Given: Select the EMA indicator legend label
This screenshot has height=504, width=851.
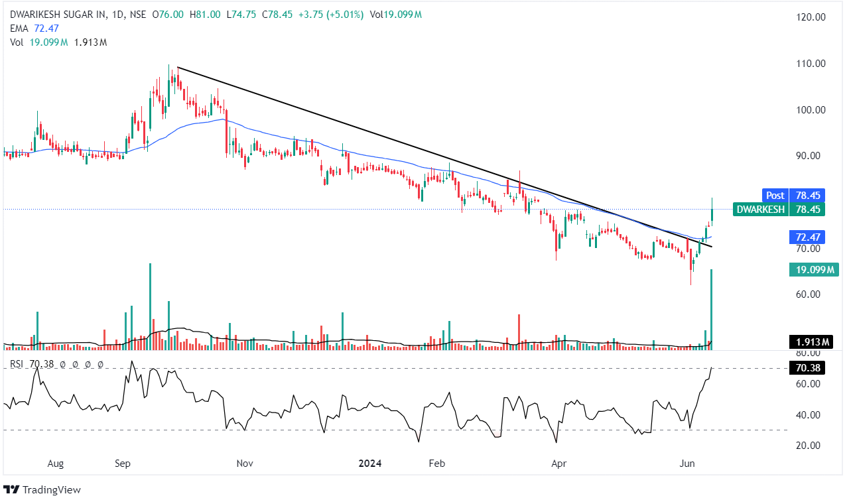Looking at the screenshot, I should coord(19,29).
